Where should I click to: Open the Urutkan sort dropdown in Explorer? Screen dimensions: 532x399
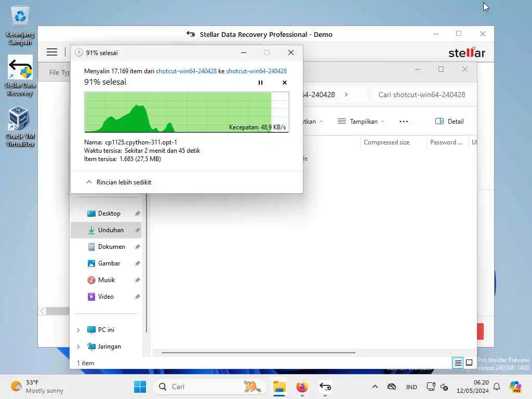(x=312, y=122)
